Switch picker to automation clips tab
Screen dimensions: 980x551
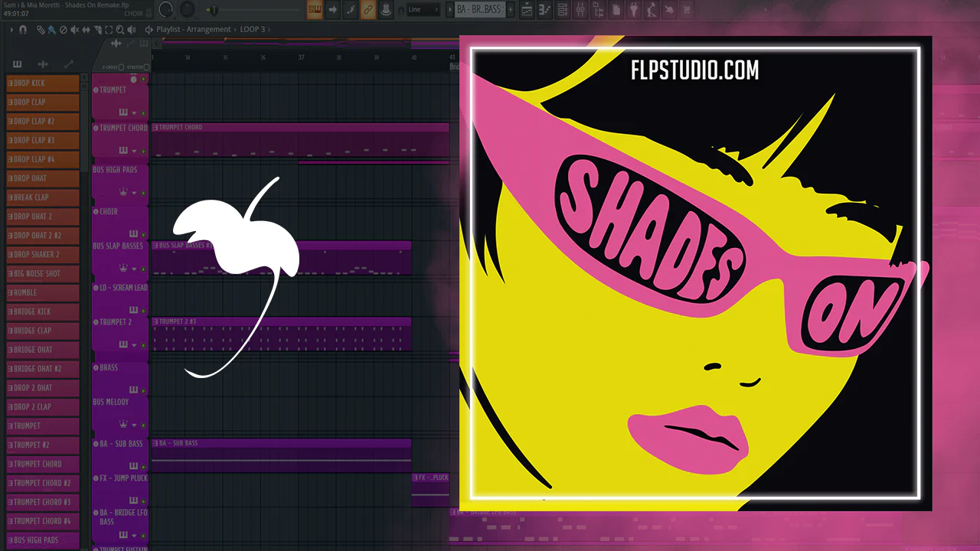(69, 64)
